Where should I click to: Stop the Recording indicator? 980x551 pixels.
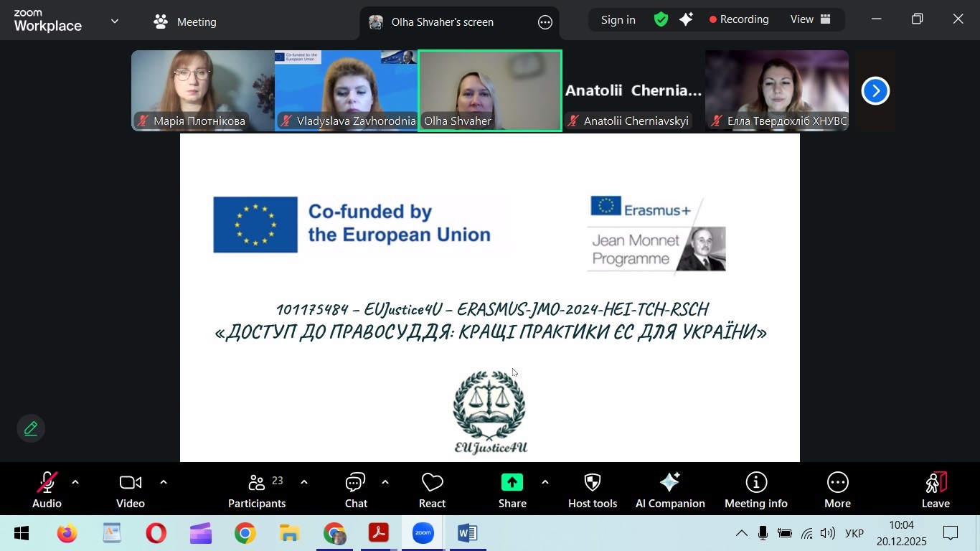[x=739, y=19]
